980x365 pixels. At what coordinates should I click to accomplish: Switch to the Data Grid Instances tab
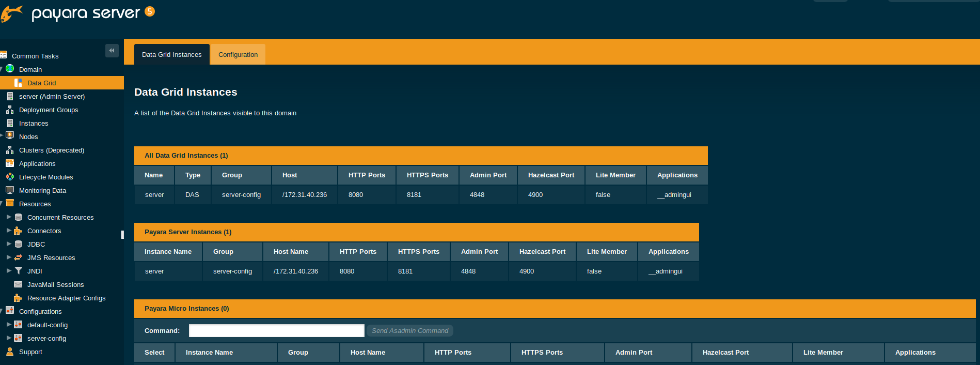click(172, 54)
